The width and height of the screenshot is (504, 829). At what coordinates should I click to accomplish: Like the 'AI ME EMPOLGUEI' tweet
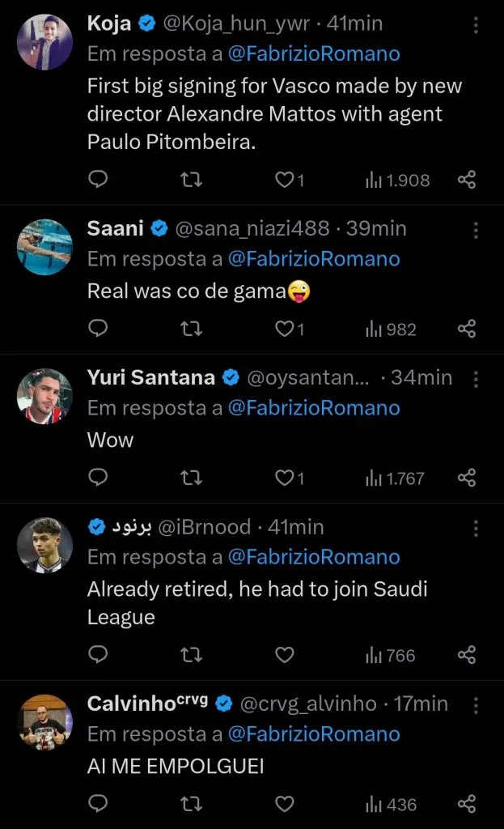pyautogui.click(x=284, y=804)
